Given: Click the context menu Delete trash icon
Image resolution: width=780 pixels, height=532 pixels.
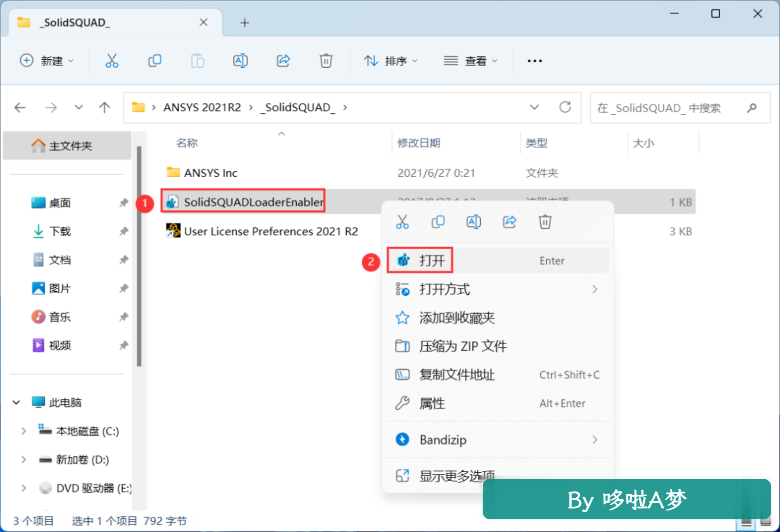Looking at the screenshot, I should tap(545, 222).
